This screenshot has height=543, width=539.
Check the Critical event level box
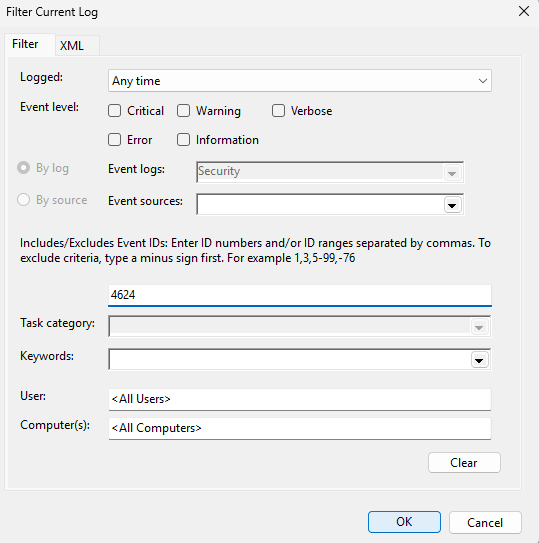(x=114, y=111)
